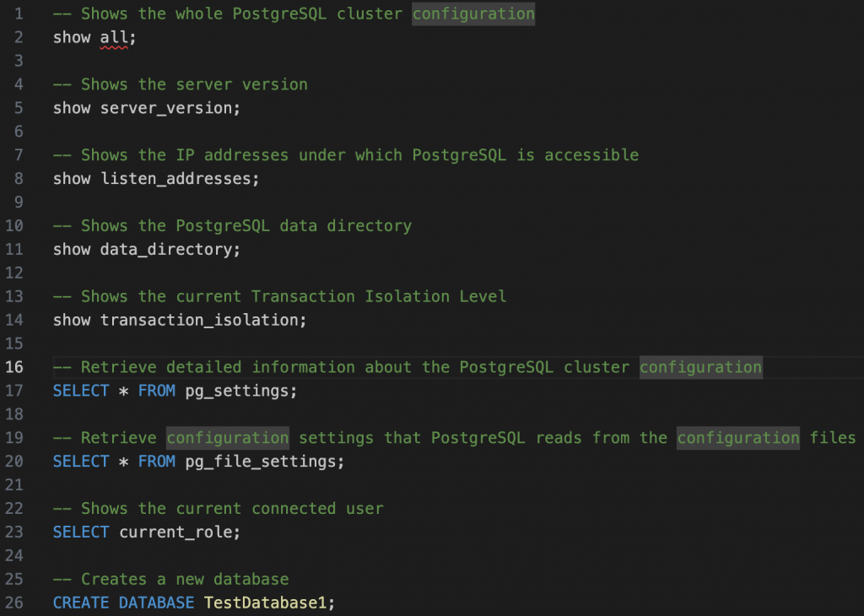Screen dimensions: 864x616
Task: Click comment 'Shows the server version'
Action: [181, 84]
